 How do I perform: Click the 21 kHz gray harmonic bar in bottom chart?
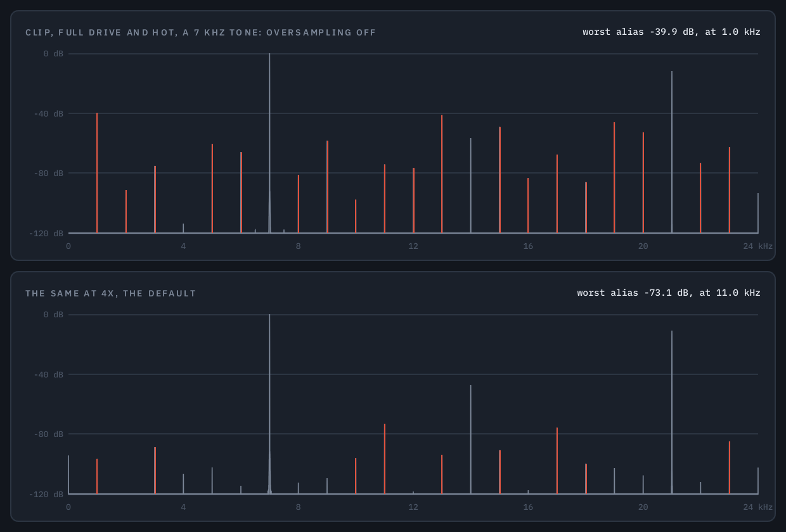[672, 412]
